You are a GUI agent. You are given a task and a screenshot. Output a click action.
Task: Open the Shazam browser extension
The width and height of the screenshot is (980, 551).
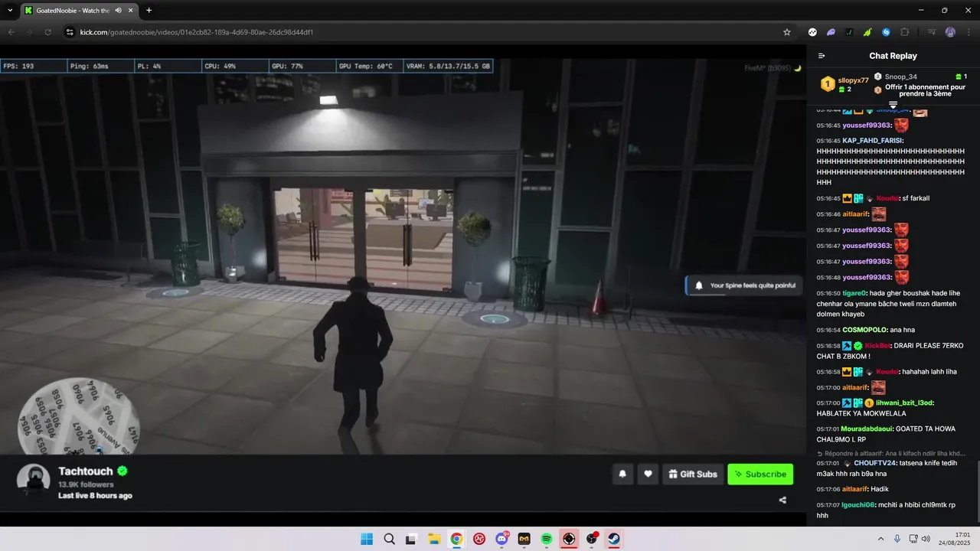click(x=886, y=32)
